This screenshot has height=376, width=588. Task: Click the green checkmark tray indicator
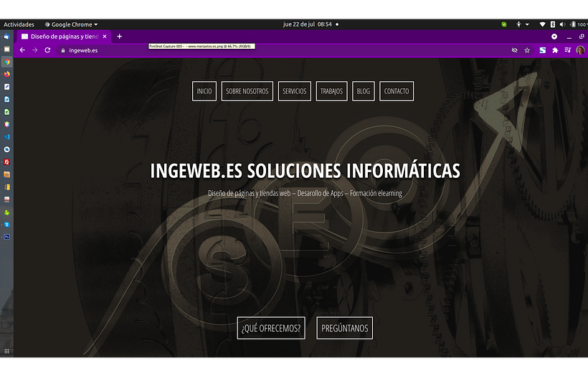(x=504, y=24)
